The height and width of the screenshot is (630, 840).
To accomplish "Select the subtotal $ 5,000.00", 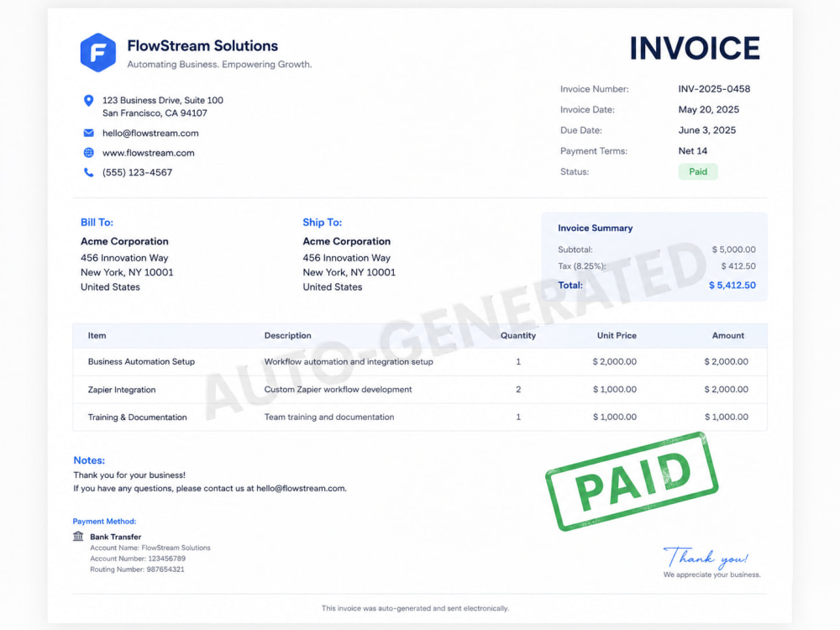I will [x=734, y=249].
